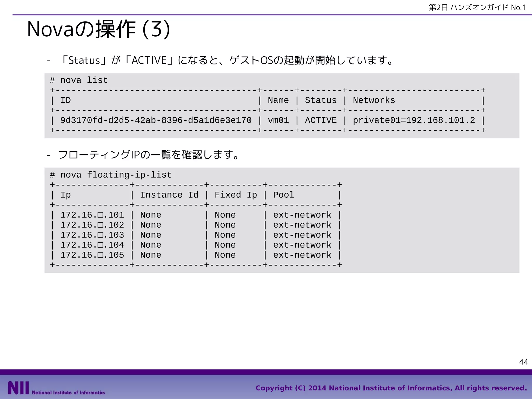Click floating IP 172.16.□.101
The image size is (532, 399).
tap(92, 215)
